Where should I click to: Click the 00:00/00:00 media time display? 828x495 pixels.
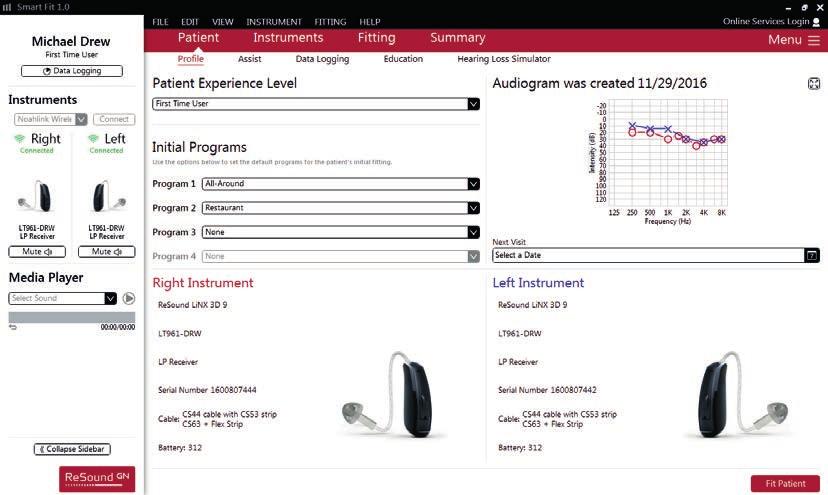click(118, 328)
